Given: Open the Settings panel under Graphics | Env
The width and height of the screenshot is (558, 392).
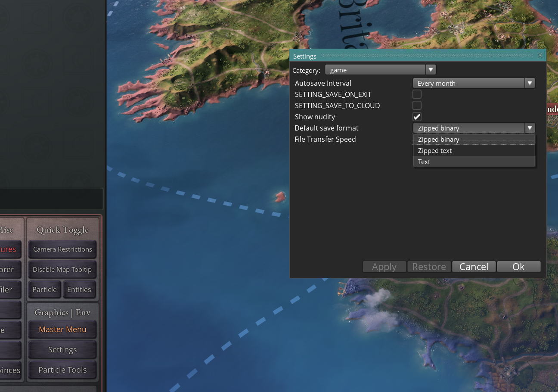Looking at the screenshot, I should coord(62,349).
